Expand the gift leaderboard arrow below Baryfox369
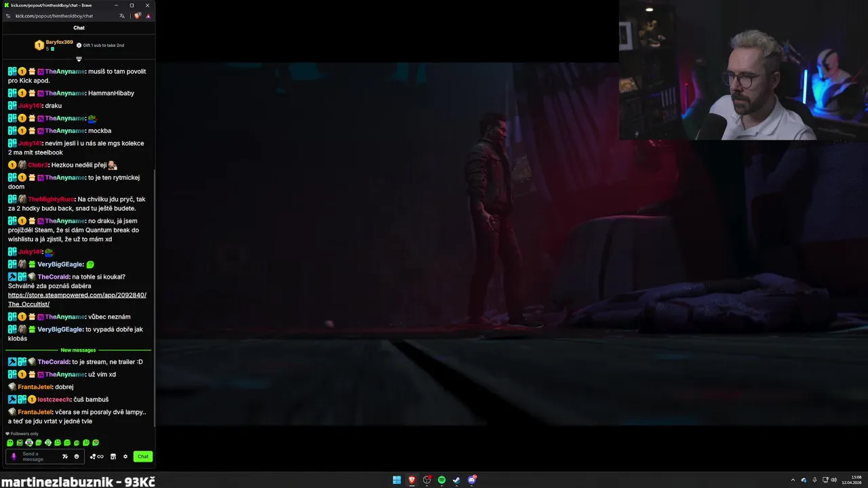This screenshot has width=868, height=488. coord(79,60)
